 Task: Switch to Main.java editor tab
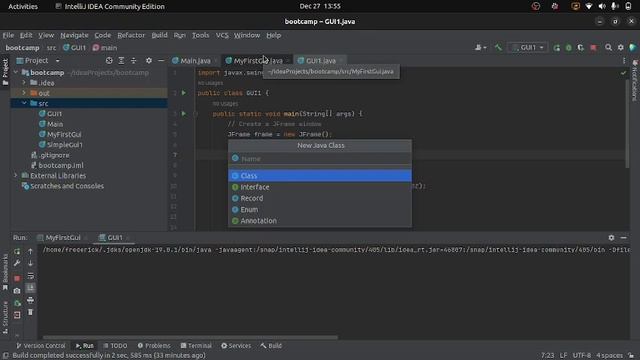pos(195,61)
